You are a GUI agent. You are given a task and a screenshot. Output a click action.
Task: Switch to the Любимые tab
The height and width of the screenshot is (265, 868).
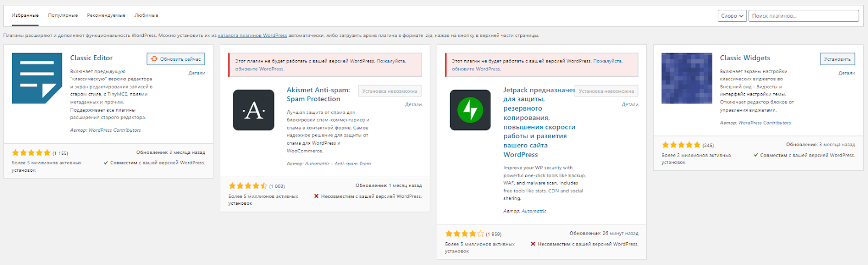coord(146,15)
